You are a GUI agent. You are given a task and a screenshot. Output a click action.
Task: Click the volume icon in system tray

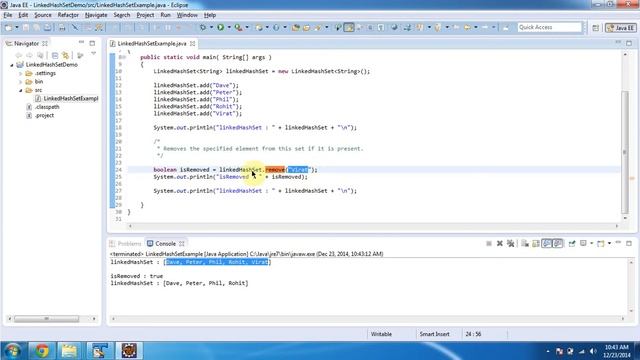593,351
